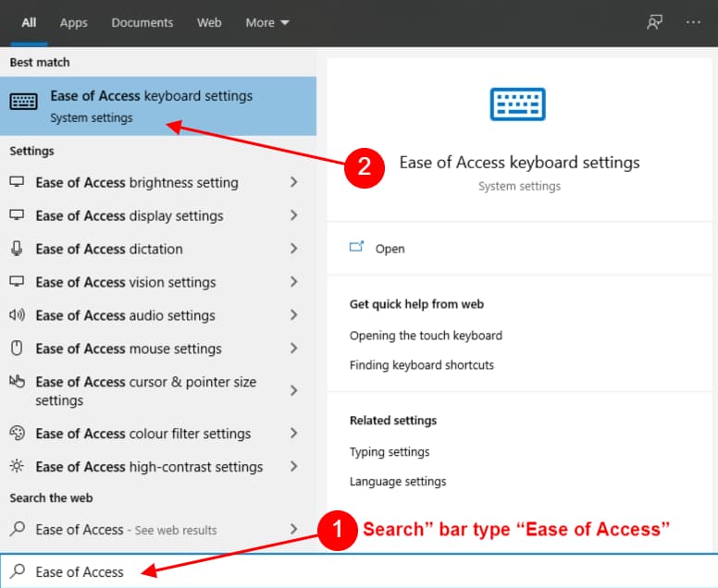Image resolution: width=718 pixels, height=588 pixels.
Task: Click the microphone icon beside dictation
Action: pyautogui.click(x=17, y=249)
